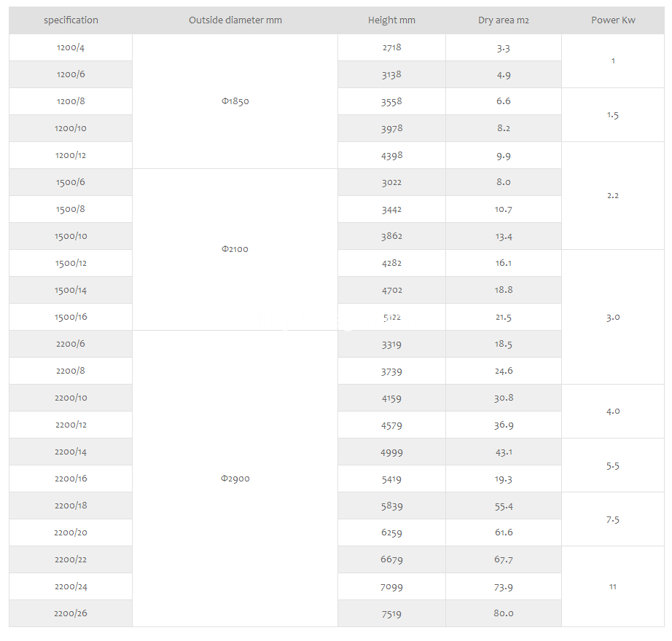The height and width of the screenshot is (641, 672).
Task: Click the power value 11
Action: [x=613, y=586]
